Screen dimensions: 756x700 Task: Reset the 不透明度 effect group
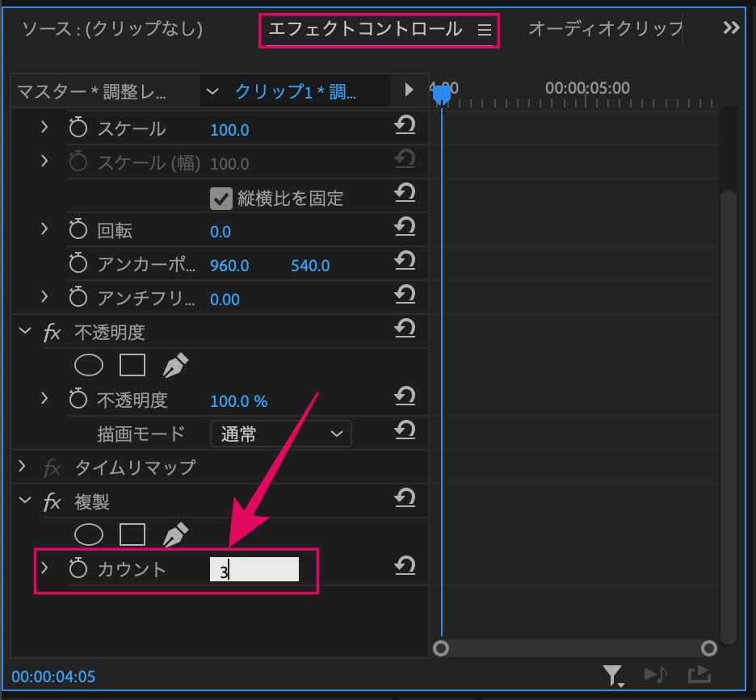click(405, 329)
